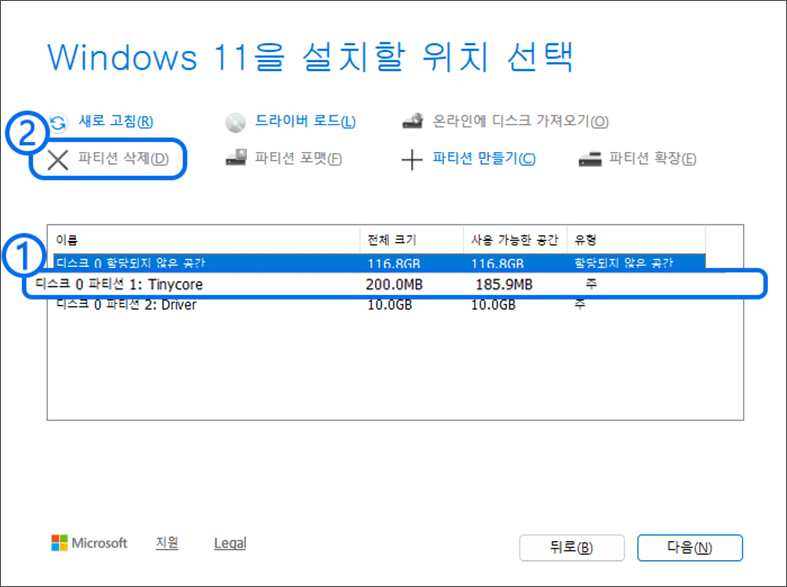
Task: Select 디스크 0 파티션 1: Tinycore row
Action: (x=394, y=284)
